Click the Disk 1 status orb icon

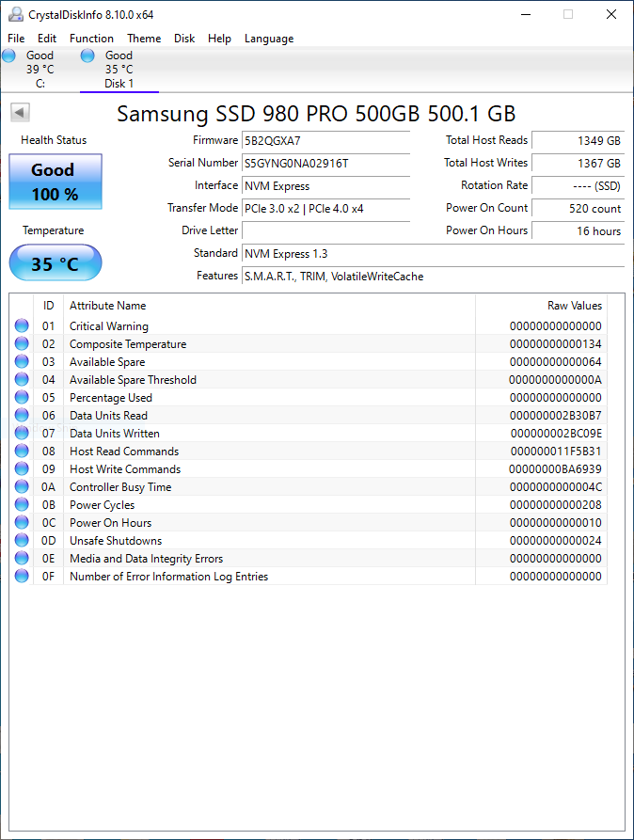tap(87, 55)
